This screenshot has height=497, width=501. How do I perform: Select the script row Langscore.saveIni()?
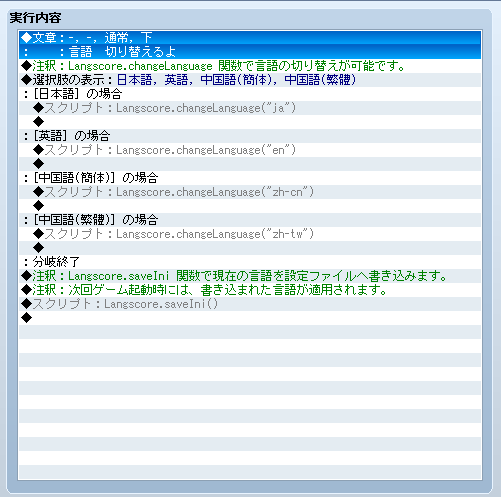[250, 304]
